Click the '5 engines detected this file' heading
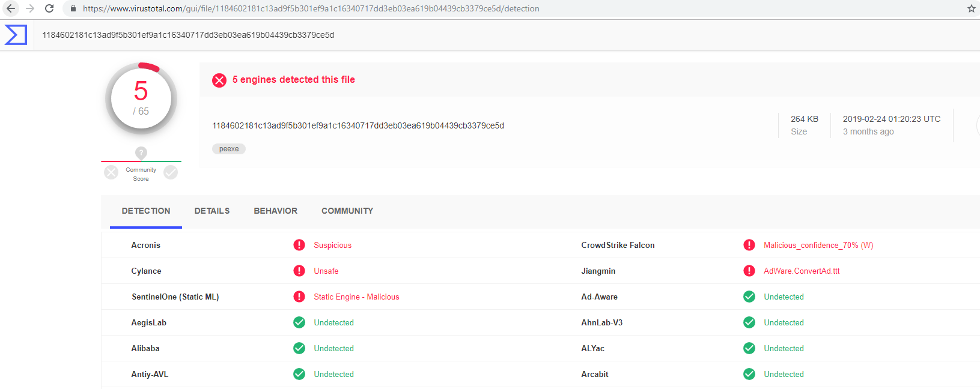 click(x=294, y=79)
